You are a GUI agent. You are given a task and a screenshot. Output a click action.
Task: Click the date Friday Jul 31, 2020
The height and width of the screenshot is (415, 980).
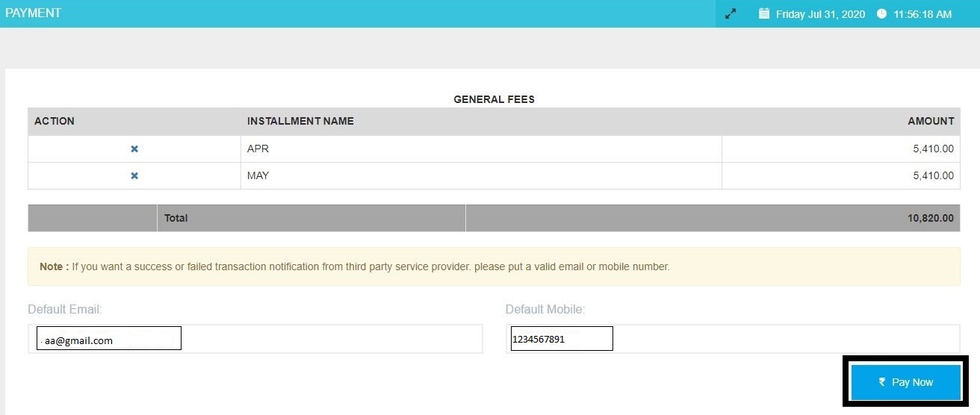pos(820,14)
